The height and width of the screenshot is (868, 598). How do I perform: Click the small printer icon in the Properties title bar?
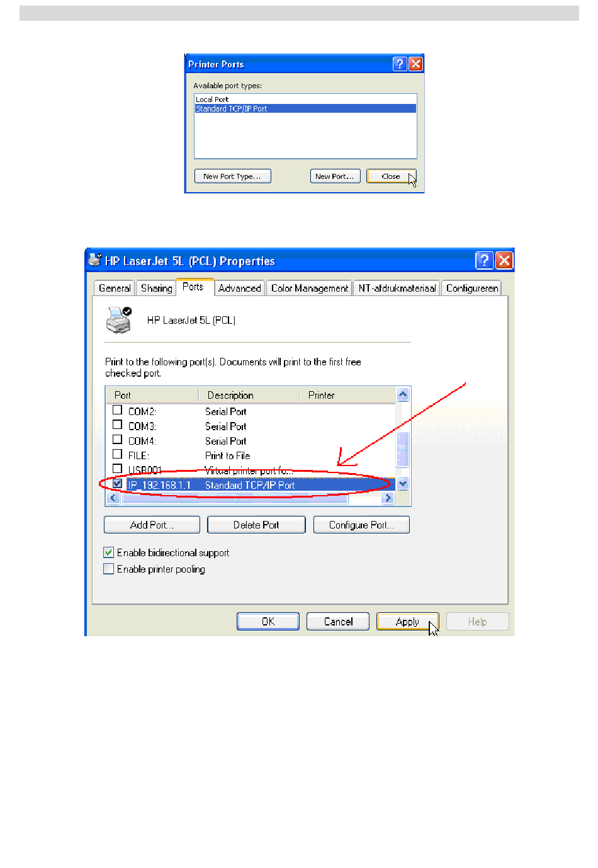click(x=95, y=260)
